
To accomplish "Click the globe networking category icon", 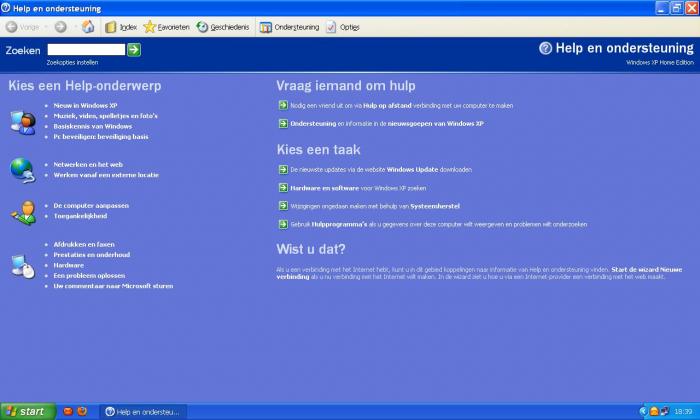I will click(x=22, y=170).
